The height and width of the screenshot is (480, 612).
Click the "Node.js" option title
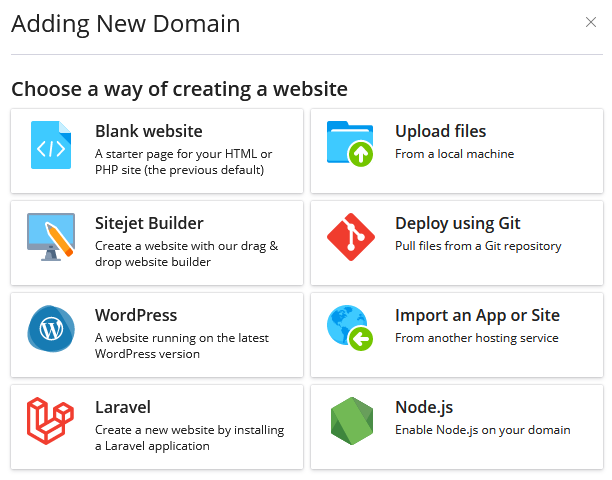pyautogui.click(x=424, y=407)
